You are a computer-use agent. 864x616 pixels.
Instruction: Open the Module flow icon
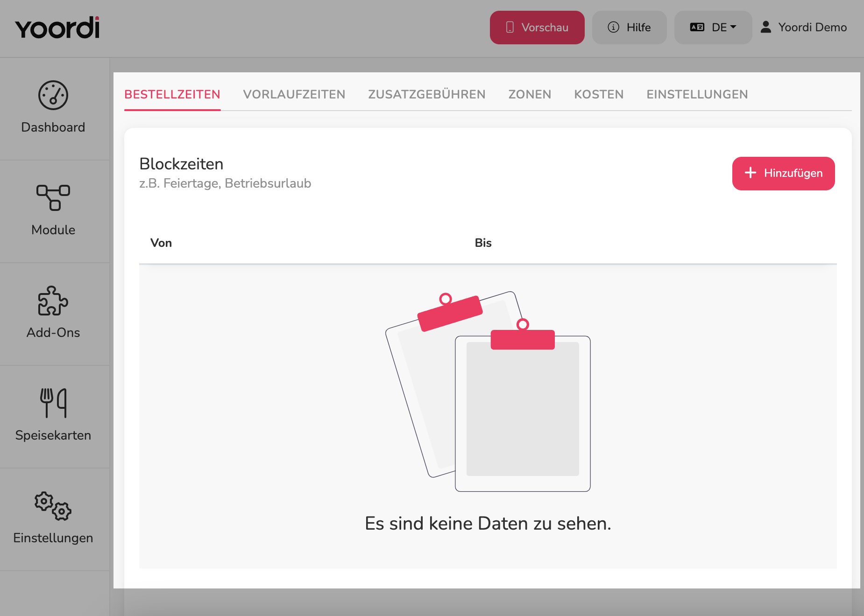coord(53,198)
